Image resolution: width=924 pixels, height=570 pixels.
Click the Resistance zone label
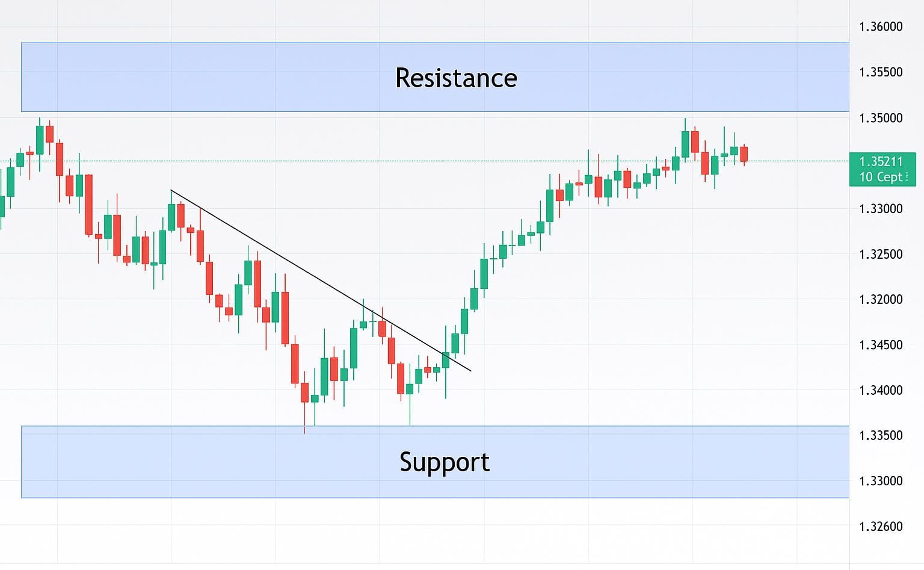point(456,78)
